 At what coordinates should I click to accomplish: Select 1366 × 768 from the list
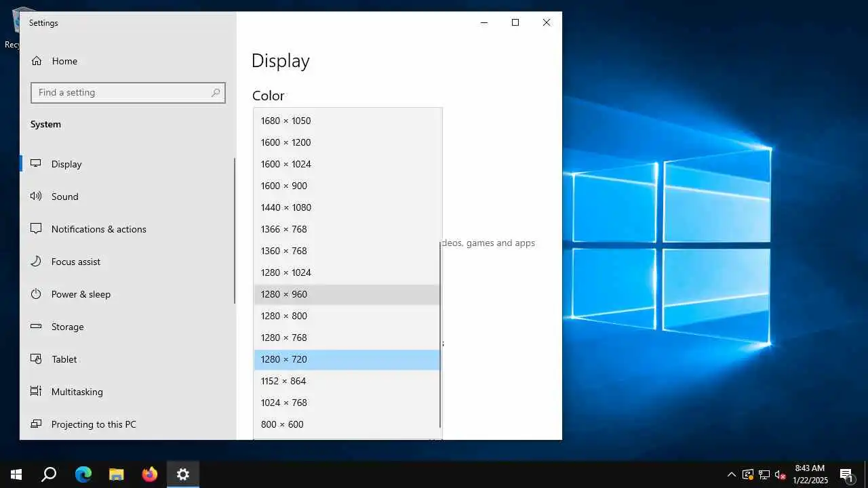click(x=347, y=229)
